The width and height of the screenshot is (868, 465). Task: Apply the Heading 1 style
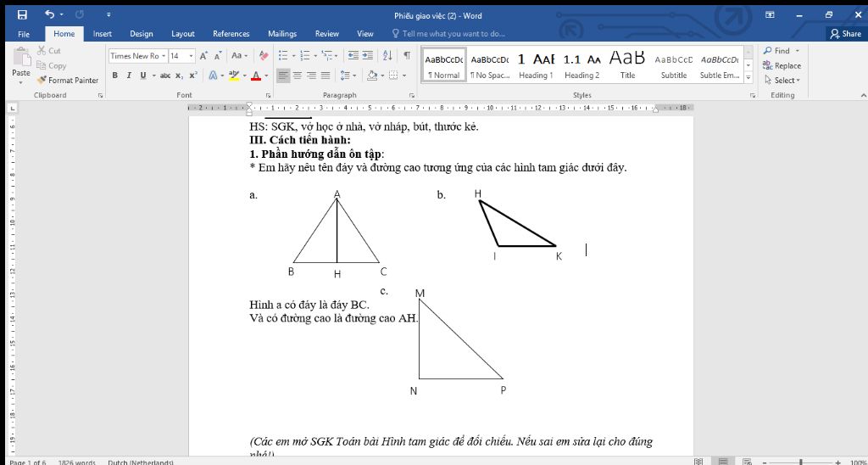tap(536, 64)
